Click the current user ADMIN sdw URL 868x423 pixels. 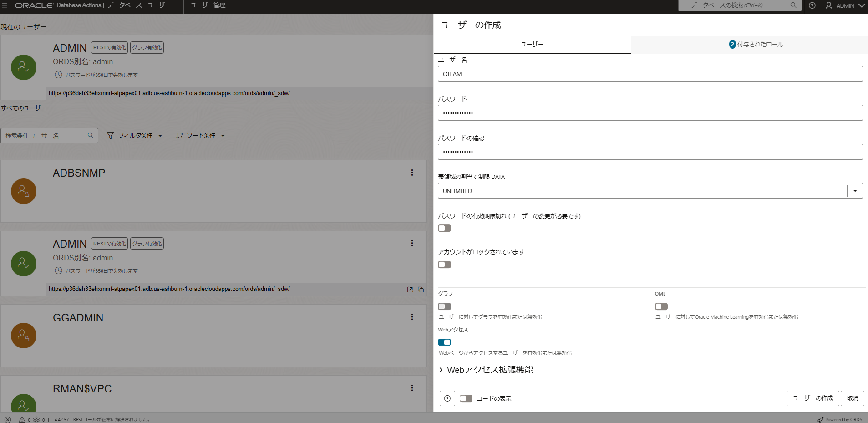pos(169,93)
